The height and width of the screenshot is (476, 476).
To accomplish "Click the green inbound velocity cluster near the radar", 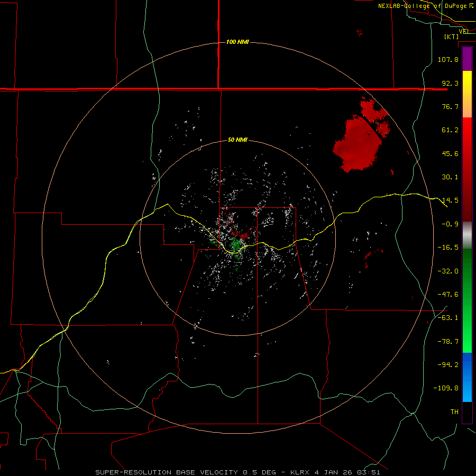I will tap(235, 245).
